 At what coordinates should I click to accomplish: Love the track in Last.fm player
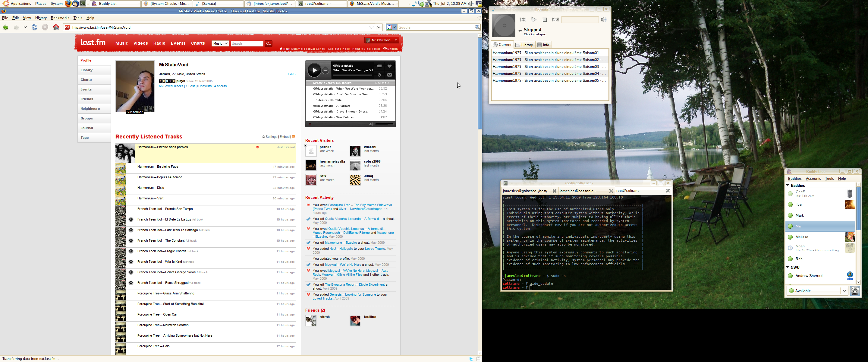click(389, 66)
